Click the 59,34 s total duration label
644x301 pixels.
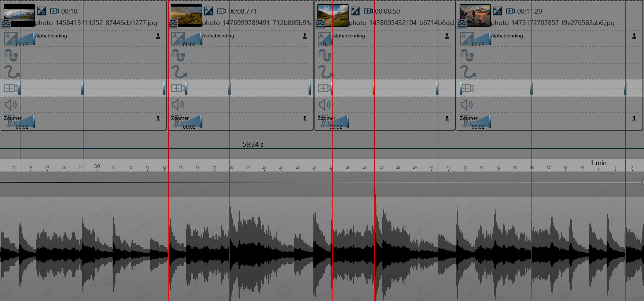[x=253, y=144]
